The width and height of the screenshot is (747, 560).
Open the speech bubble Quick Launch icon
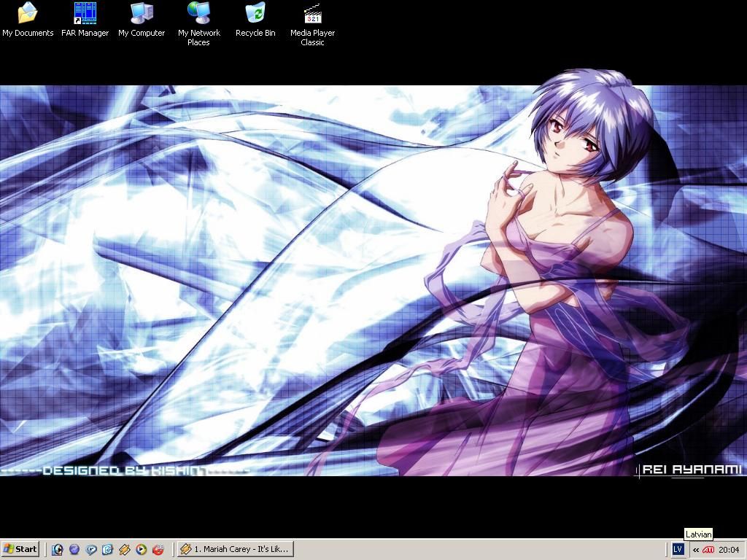(91, 550)
